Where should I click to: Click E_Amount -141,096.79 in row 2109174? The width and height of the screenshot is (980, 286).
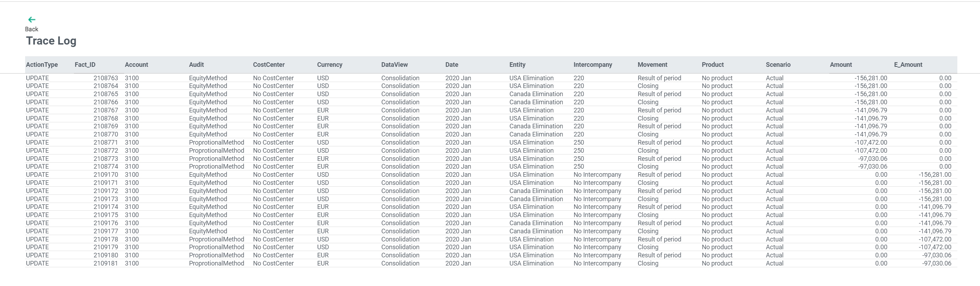coord(935,207)
